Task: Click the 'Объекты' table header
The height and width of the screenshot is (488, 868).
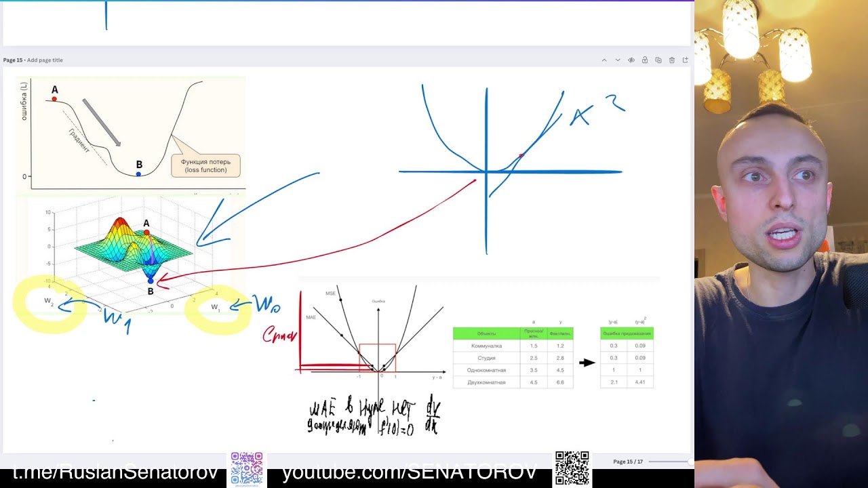Action: click(x=486, y=333)
